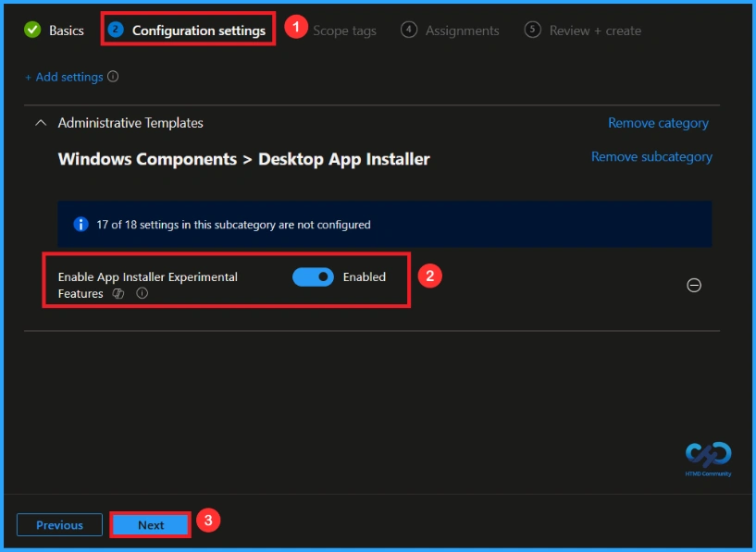Disable the App Installer Experimental Features toggle
756x552 pixels.
click(314, 276)
